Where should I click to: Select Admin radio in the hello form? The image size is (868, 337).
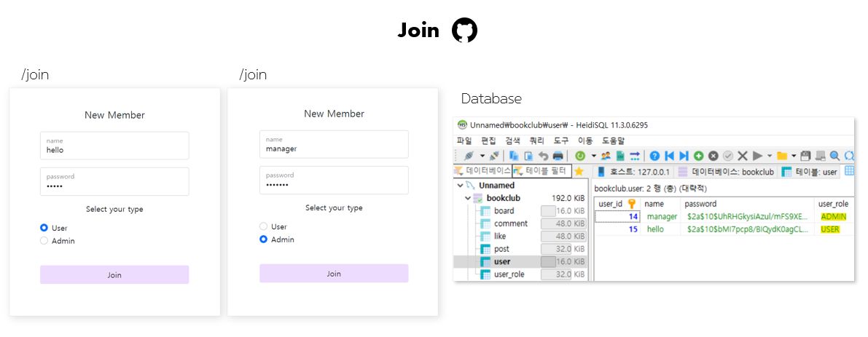44,241
